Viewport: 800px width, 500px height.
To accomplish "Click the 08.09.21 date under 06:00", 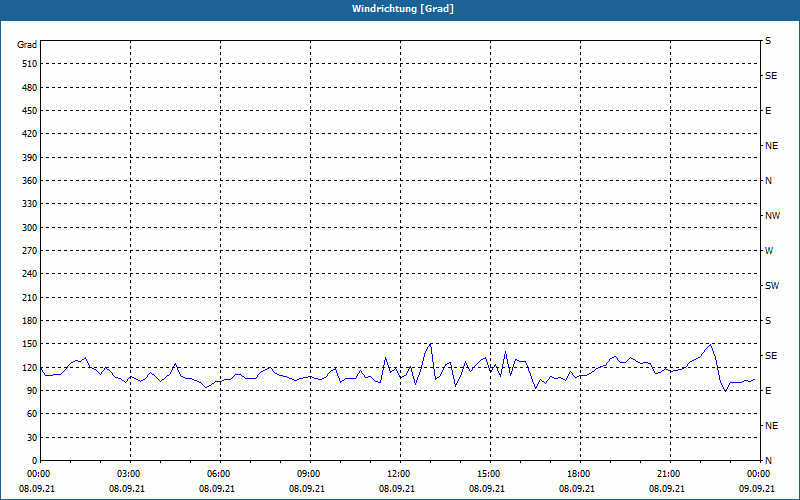I will point(216,489).
